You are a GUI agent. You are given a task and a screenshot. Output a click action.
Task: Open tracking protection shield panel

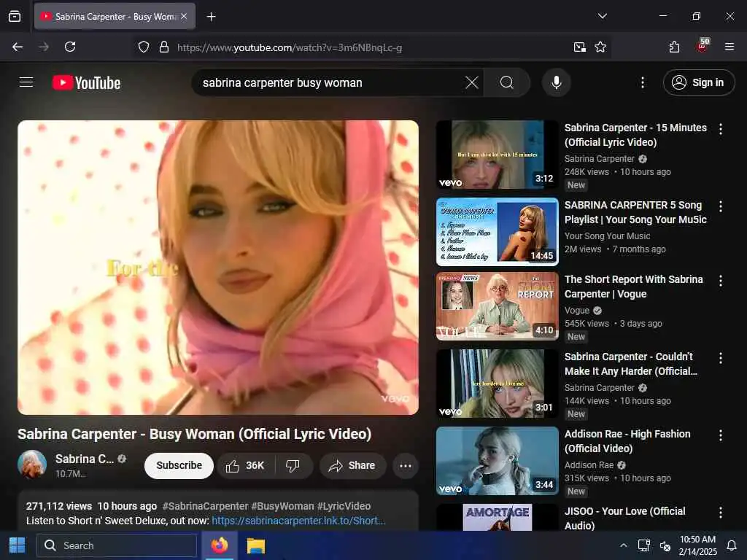tap(144, 47)
